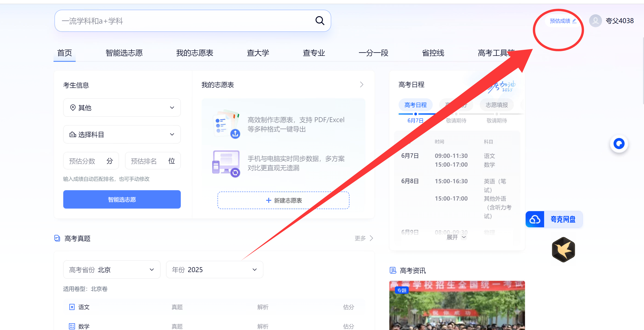Open the 专题 news photo thumbnail
Screen dimensions: 644x330
pyautogui.click(x=457, y=305)
